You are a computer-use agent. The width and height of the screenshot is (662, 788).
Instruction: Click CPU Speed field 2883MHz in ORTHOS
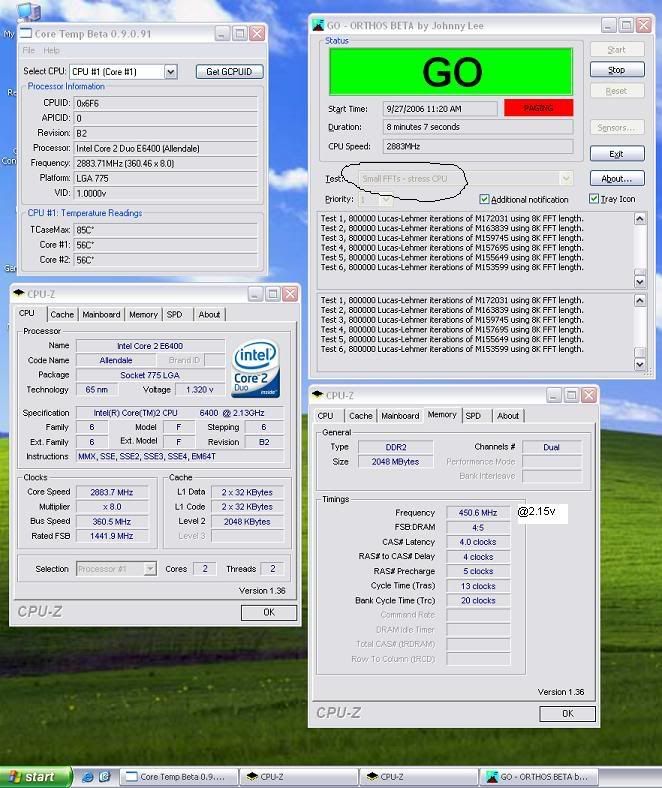pos(478,147)
